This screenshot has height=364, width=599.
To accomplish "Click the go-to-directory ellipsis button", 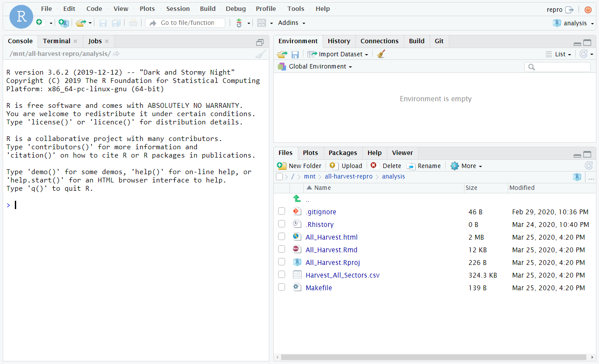I will click(591, 178).
